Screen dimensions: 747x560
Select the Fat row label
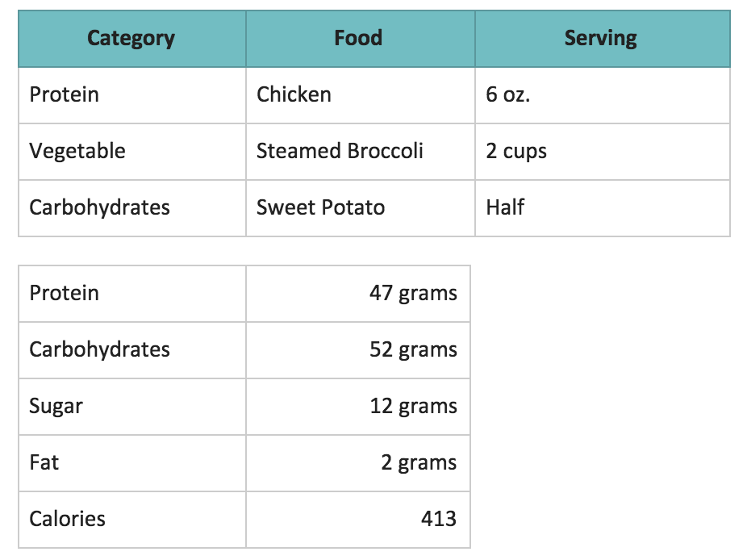coord(44,462)
